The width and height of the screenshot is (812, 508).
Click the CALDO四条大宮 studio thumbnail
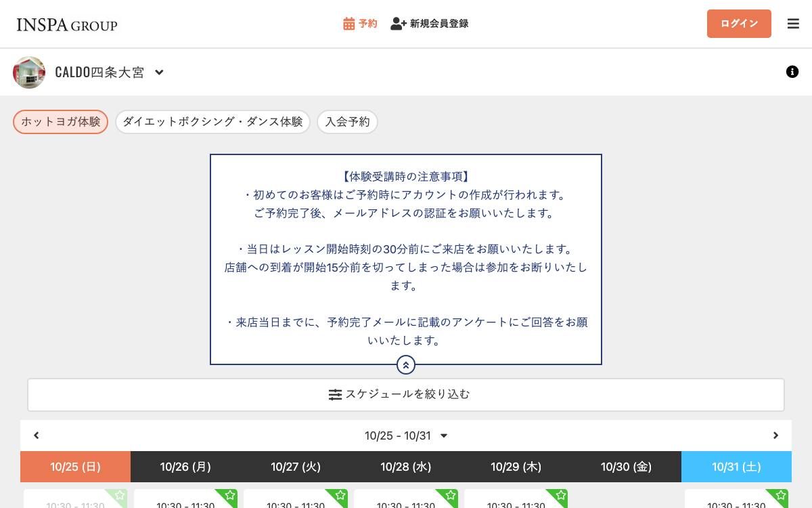click(x=29, y=72)
